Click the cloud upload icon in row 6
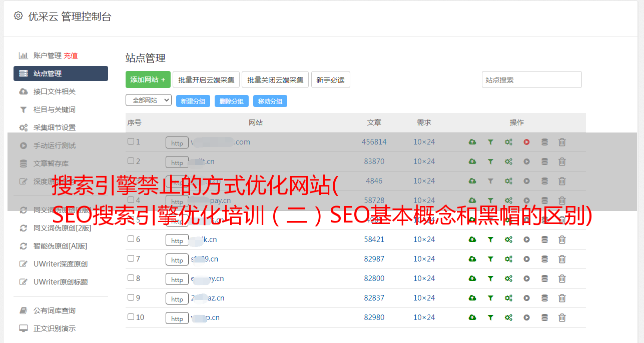 click(x=472, y=239)
